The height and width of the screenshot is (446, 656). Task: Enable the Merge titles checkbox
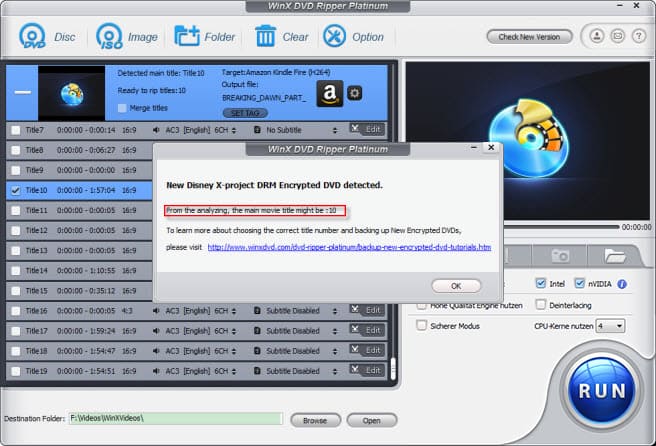point(122,108)
